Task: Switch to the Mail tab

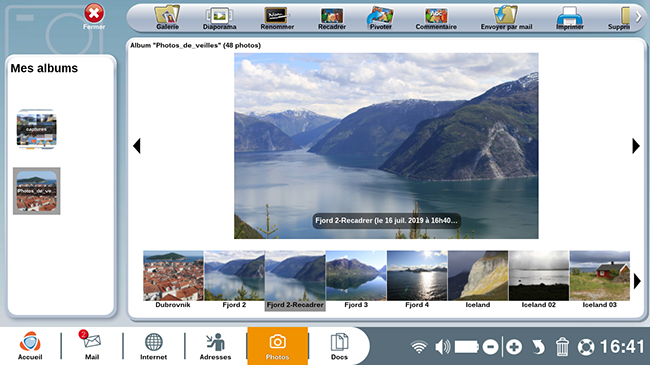Action: click(92, 346)
